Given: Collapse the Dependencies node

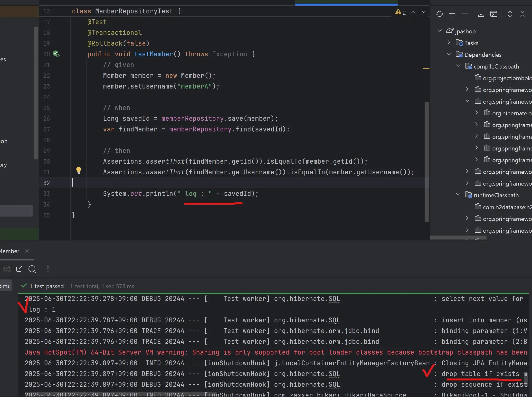Looking at the screenshot, I should pyautogui.click(x=449, y=54).
